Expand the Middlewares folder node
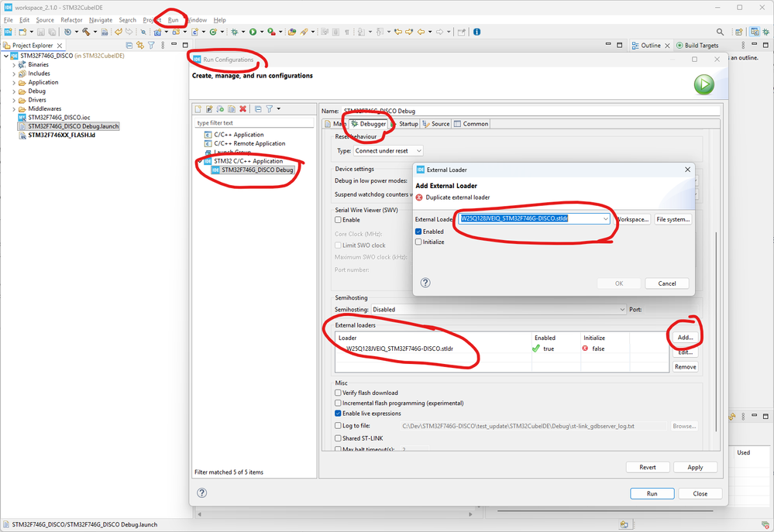The image size is (774, 532). [14, 109]
